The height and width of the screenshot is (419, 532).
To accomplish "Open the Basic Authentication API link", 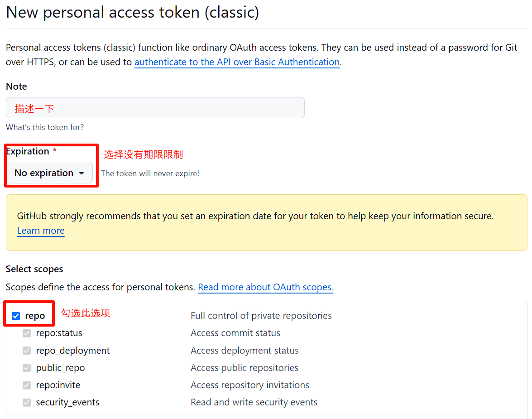I will [237, 62].
